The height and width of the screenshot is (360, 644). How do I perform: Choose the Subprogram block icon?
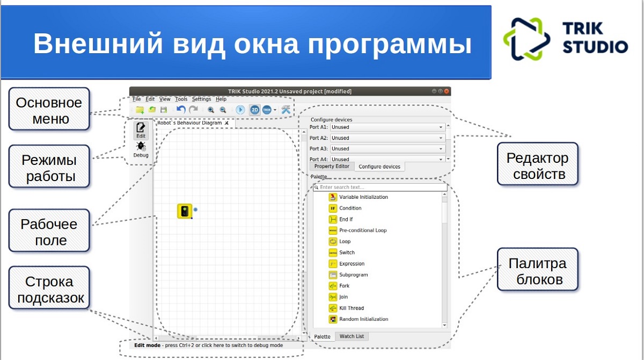coord(333,275)
